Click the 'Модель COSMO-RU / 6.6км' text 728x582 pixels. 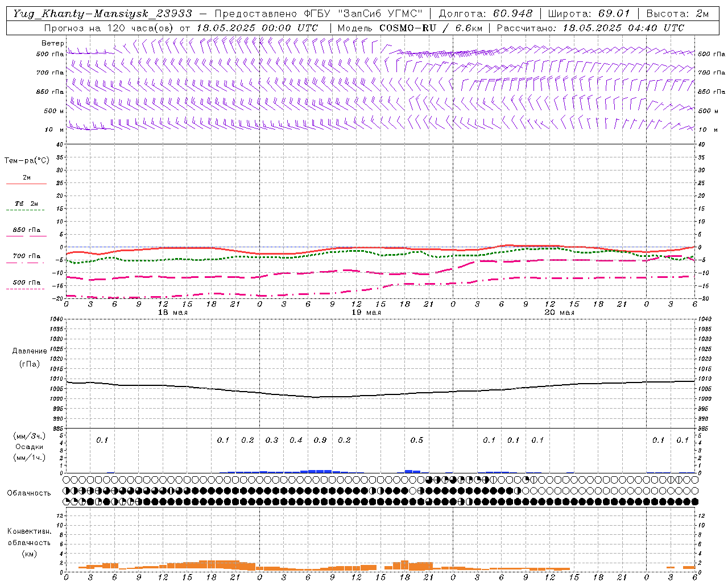(409, 28)
